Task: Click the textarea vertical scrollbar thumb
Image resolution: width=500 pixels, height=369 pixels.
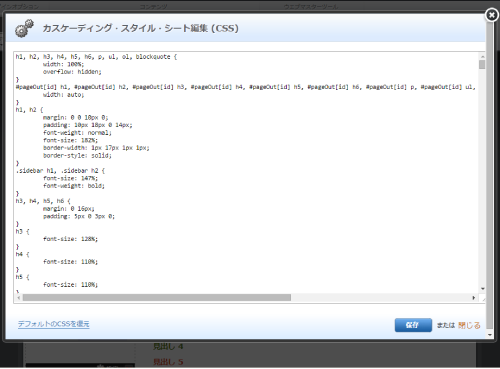Action: coord(482,64)
